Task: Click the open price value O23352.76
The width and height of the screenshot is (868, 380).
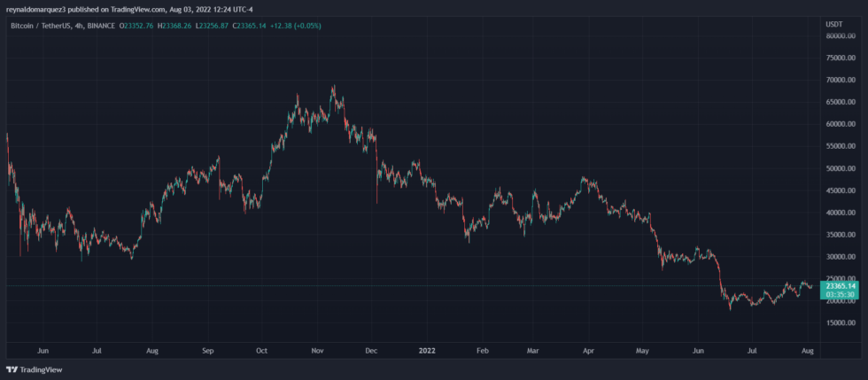Action: 136,26
